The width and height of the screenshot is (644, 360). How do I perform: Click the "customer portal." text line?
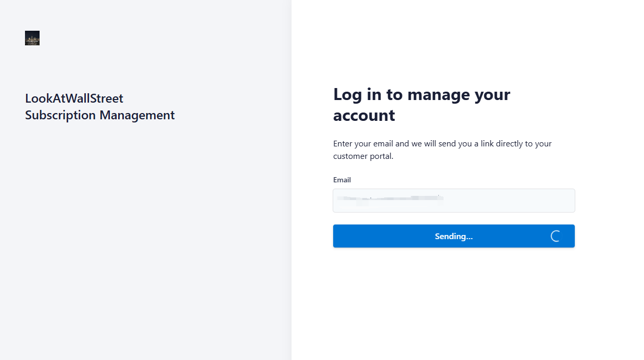pos(363,156)
